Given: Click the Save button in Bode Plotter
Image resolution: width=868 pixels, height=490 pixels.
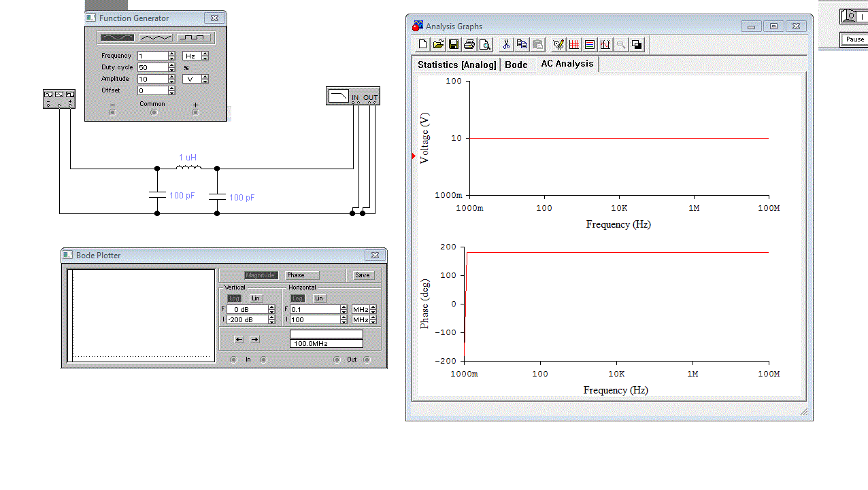Looking at the screenshot, I should coord(363,275).
